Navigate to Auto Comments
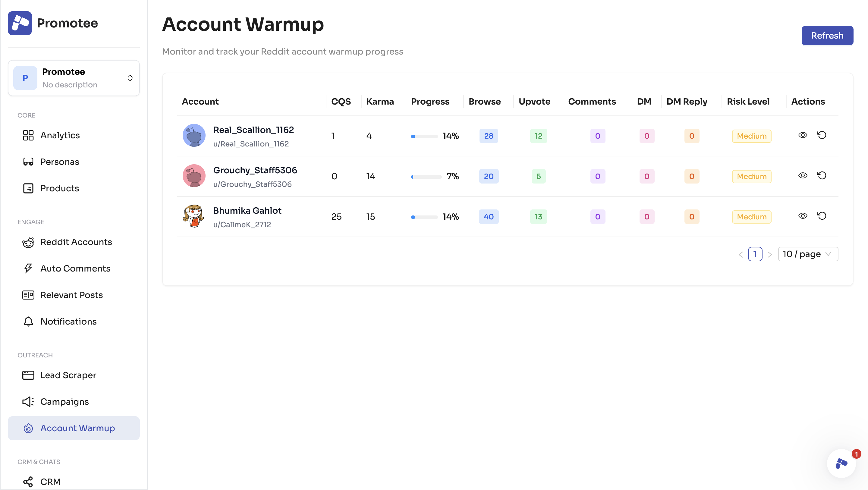This screenshot has height=490, width=868. [x=74, y=269]
